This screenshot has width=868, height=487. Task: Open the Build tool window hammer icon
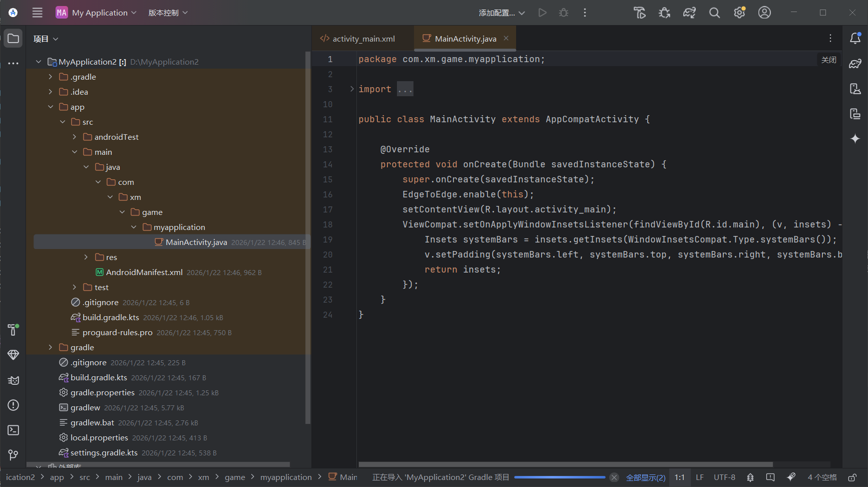14,330
